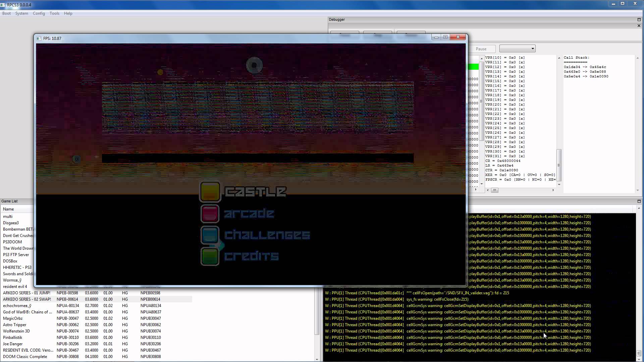Select DOOM Classic Complete in the game list

[x=97, y=357]
